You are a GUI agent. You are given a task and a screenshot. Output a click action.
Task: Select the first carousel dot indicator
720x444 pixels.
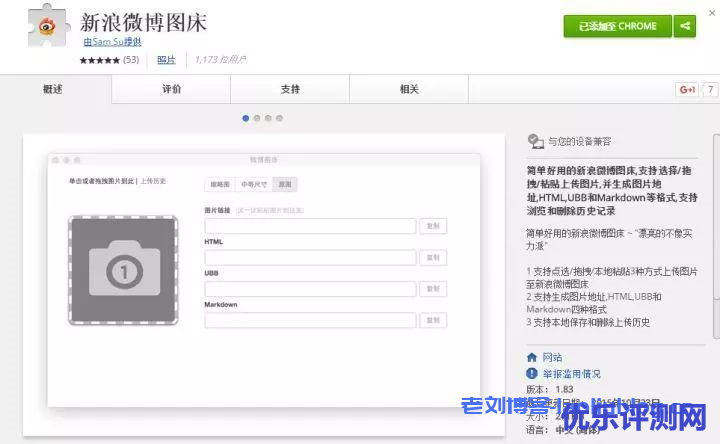(x=246, y=118)
